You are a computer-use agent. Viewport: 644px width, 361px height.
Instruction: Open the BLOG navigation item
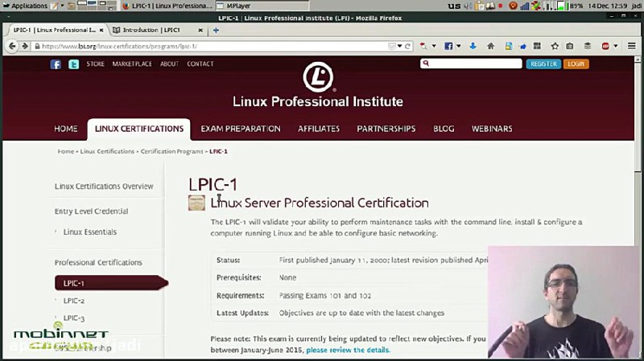click(444, 129)
